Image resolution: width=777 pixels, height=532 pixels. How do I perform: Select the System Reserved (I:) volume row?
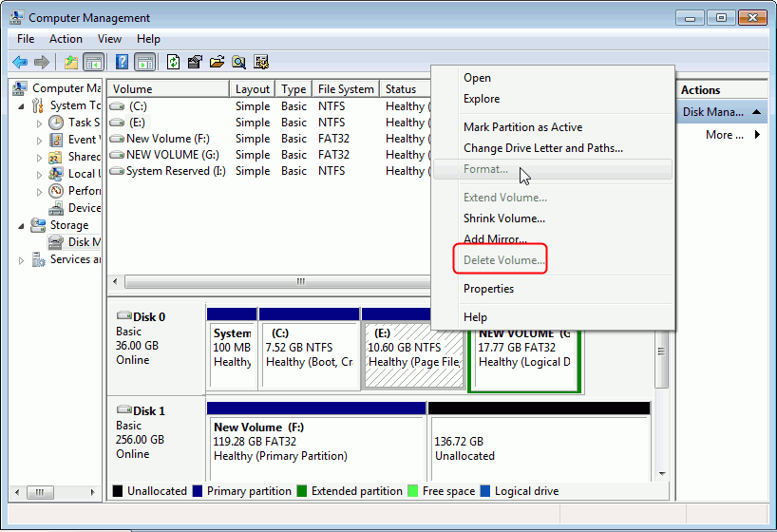pyautogui.click(x=269, y=171)
